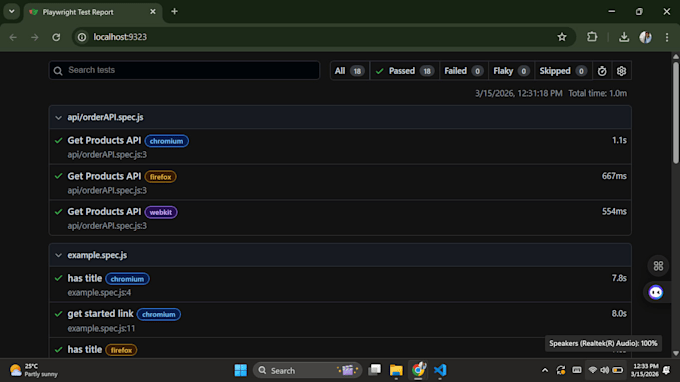Screen dimensions: 680x382
Task: Click the browser forward arrow
Action: 35,37
